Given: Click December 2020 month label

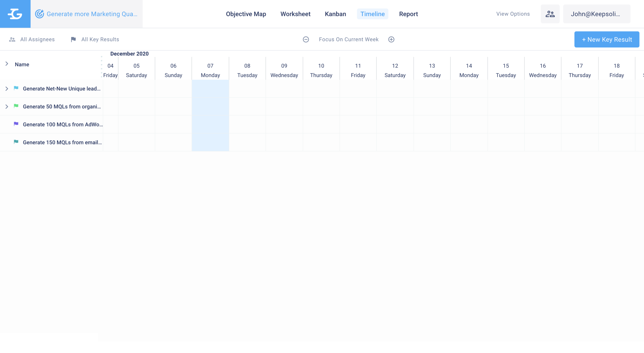Looking at the screenshot, I should coord(129,54).
